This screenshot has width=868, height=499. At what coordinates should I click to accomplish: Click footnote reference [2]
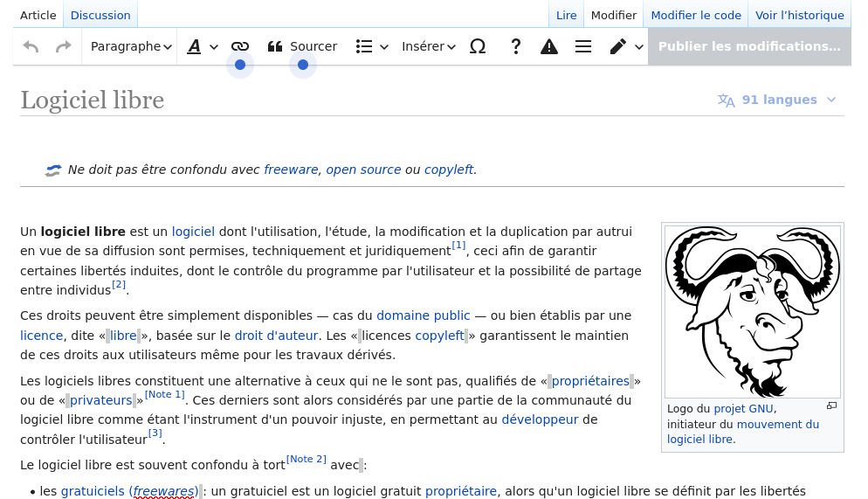click(119, 285)
